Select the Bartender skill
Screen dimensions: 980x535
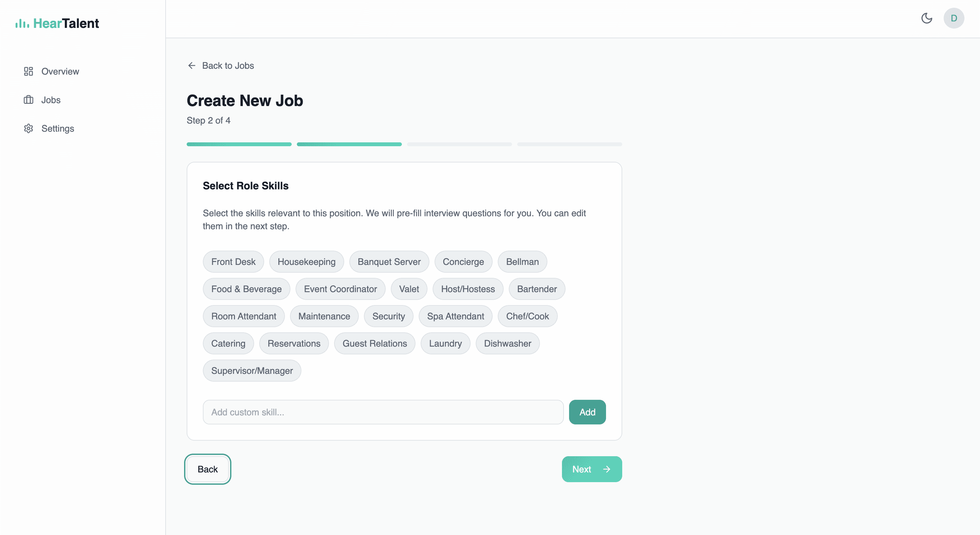tap(537, 289)
